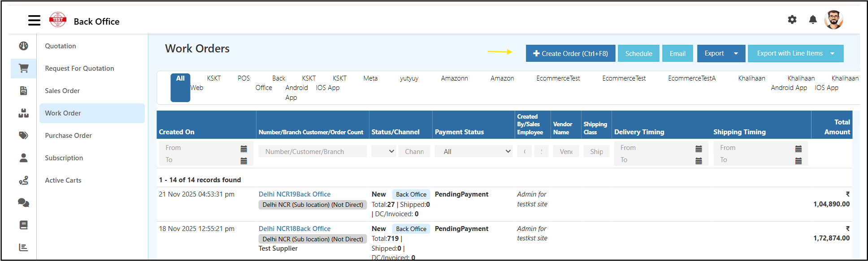This screenshot has width=868, height=261.
Task: Open the chat bubbles sidebar icon
Action: coord(23,203)
